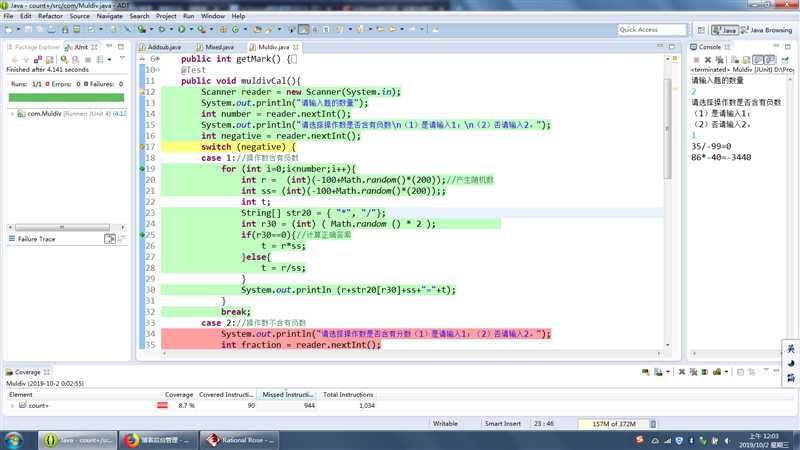Viewport: 800px width, 450px height.
Task: Click garbage collector icon in status bar
Action: [653, 423]
